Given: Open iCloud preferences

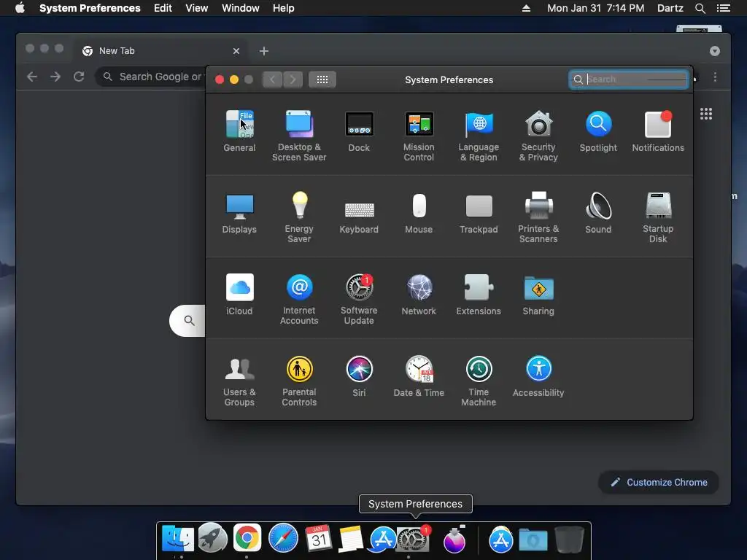Looking at the screenshot, I should 239,295.
